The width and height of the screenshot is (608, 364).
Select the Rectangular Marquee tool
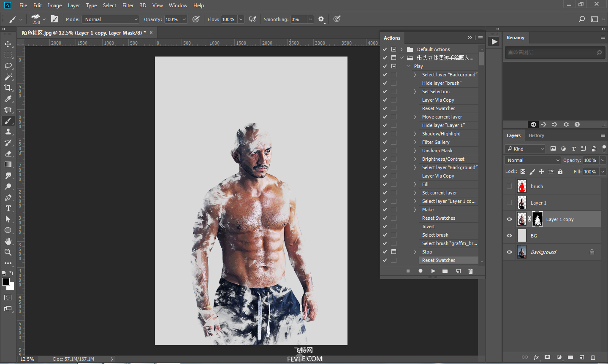(x=8, y=55)
